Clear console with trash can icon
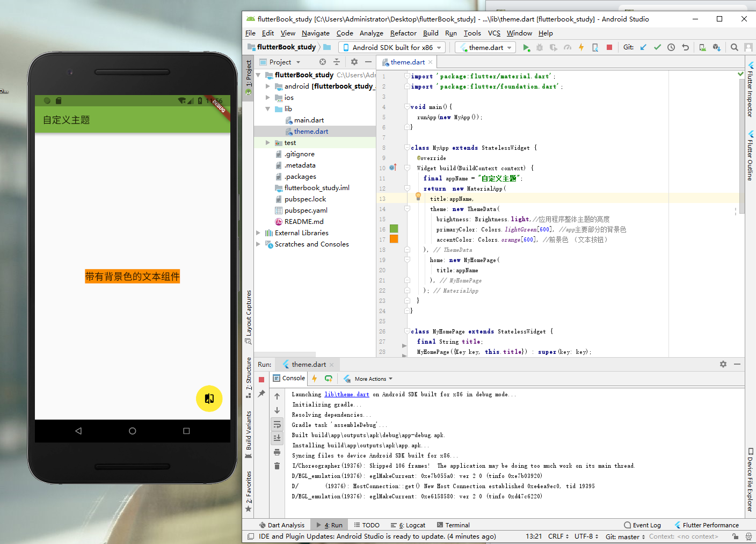The image size is (756, 544). [x=277, y=466]
